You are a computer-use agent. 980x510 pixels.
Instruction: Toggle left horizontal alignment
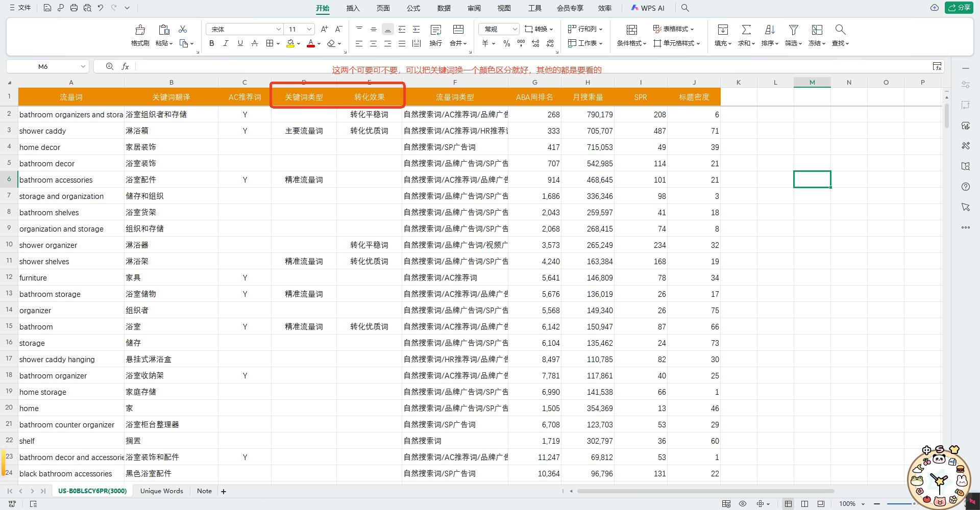click(359, 44)
